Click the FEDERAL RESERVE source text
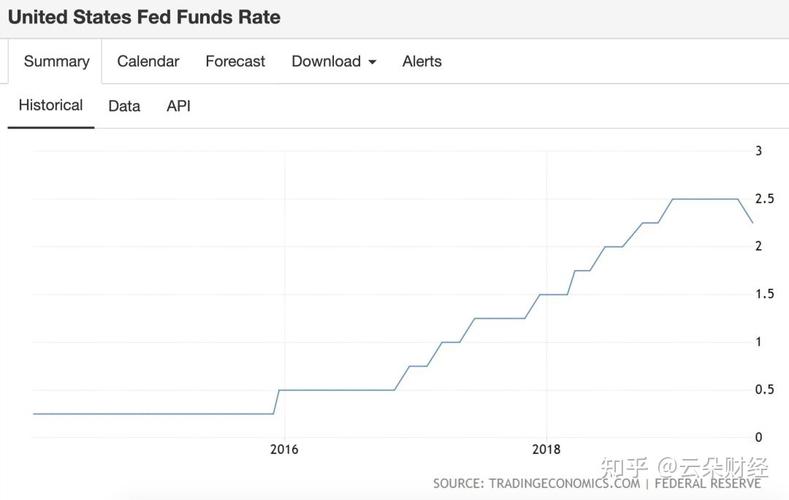 707,483
